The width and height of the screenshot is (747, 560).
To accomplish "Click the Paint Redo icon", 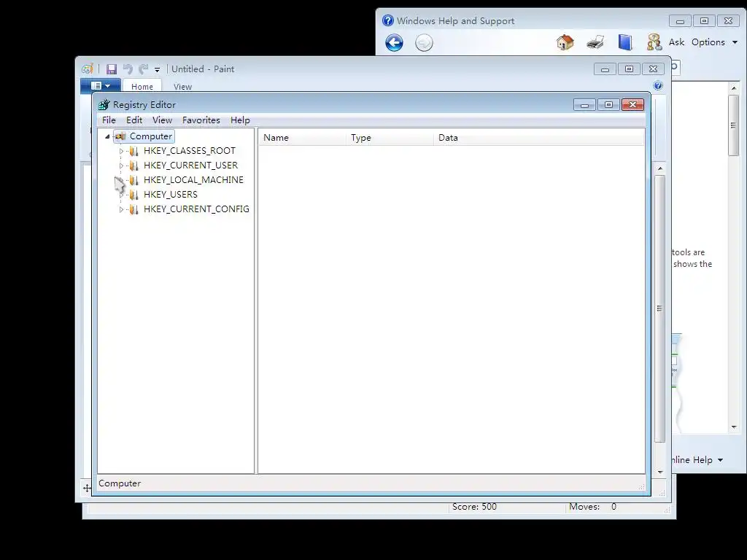I will 144,69.
